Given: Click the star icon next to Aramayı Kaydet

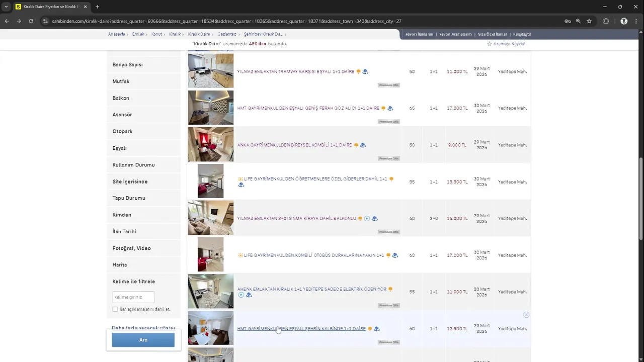Looking at the screenshot, I should pyautogui.click(x=489, y=44).
